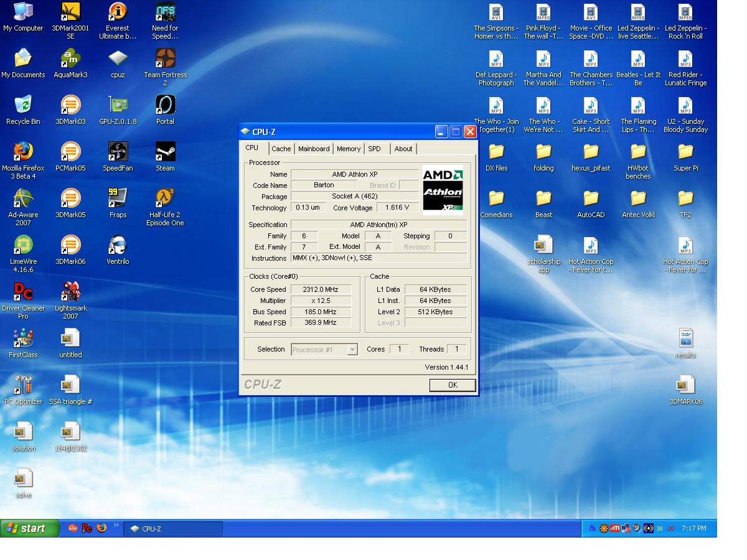Launch GPU-Z.0.1.8 desktop icon
The image size is (747, 560).
118,110
